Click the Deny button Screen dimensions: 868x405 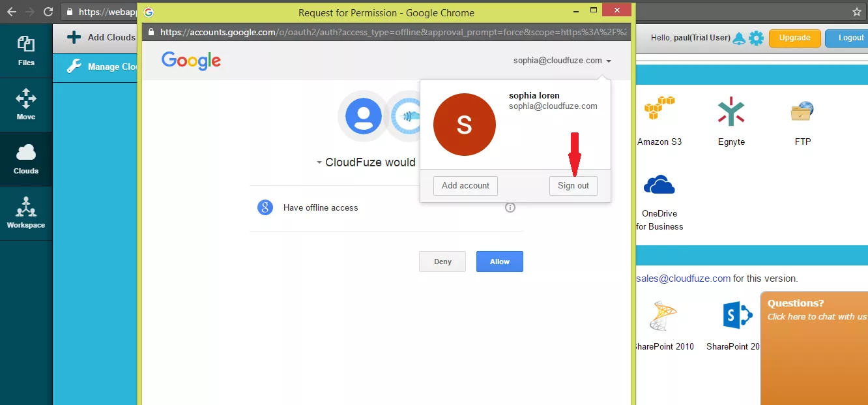(x=442, y=262)
